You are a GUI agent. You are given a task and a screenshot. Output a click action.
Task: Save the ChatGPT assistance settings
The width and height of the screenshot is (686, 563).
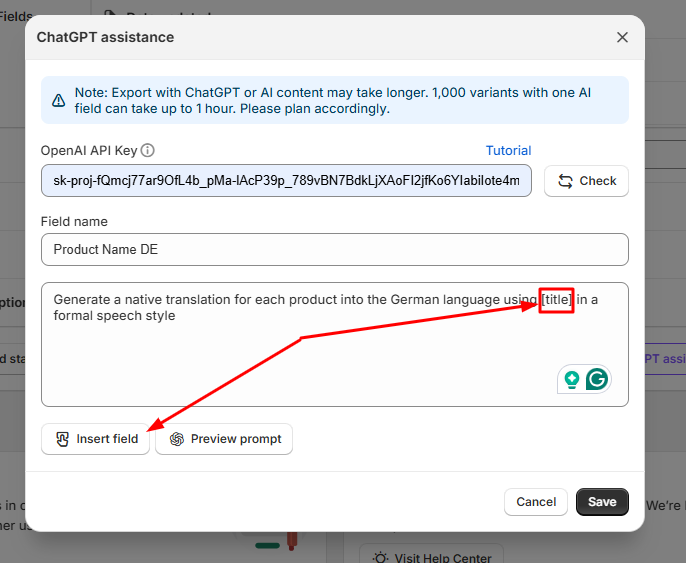[602, 502]
